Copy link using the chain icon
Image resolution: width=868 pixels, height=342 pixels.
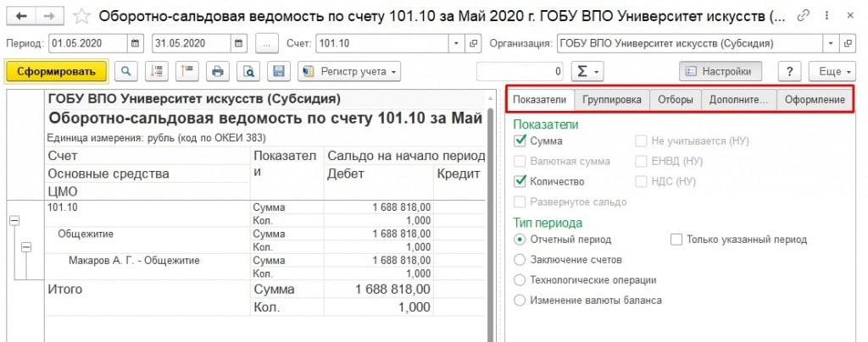coord(803,16)
